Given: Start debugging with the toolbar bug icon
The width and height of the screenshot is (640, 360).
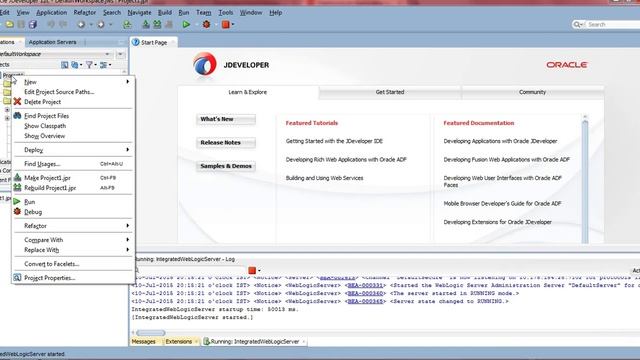Looking at the screenshot, I should [206, 24].
